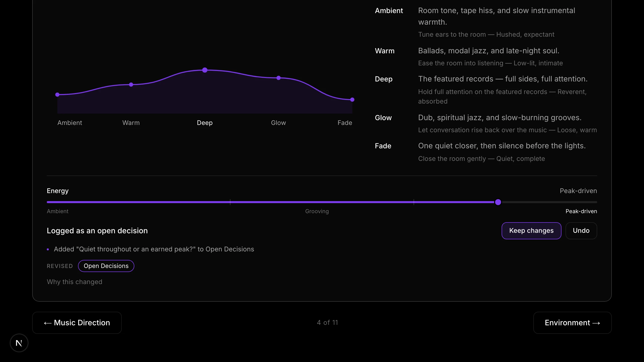
Task: Continue to the Environment section
Action: click(572, 323)
